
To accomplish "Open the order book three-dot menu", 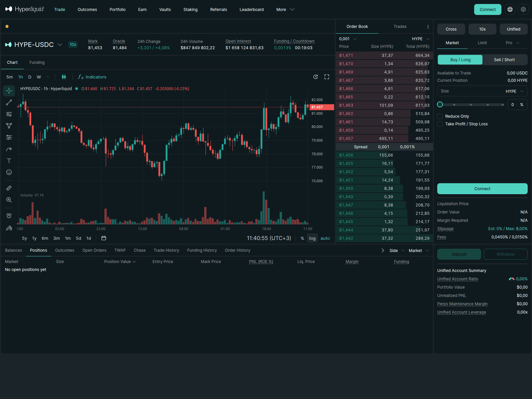I will pos(428,27).
